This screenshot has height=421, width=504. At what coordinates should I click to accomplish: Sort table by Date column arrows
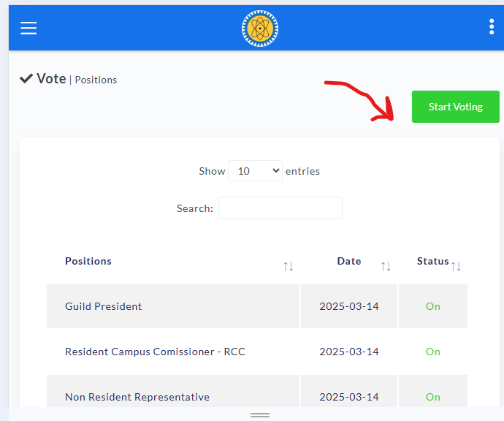point(386,267)
